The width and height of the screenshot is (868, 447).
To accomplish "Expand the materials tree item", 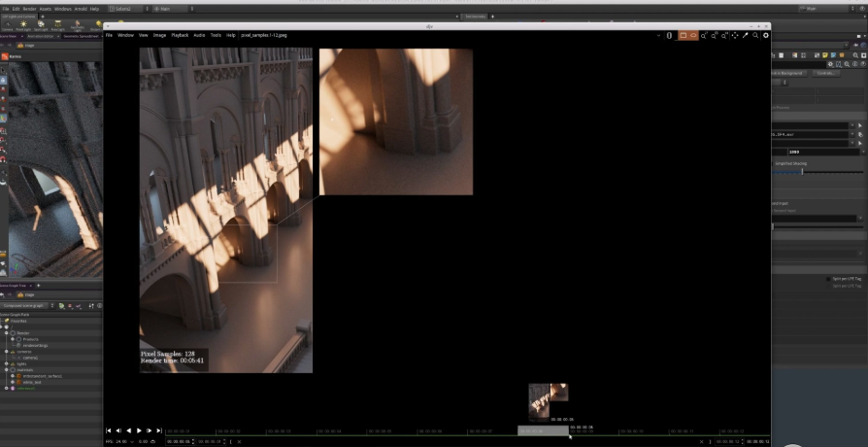I will [x=5, y=369].
